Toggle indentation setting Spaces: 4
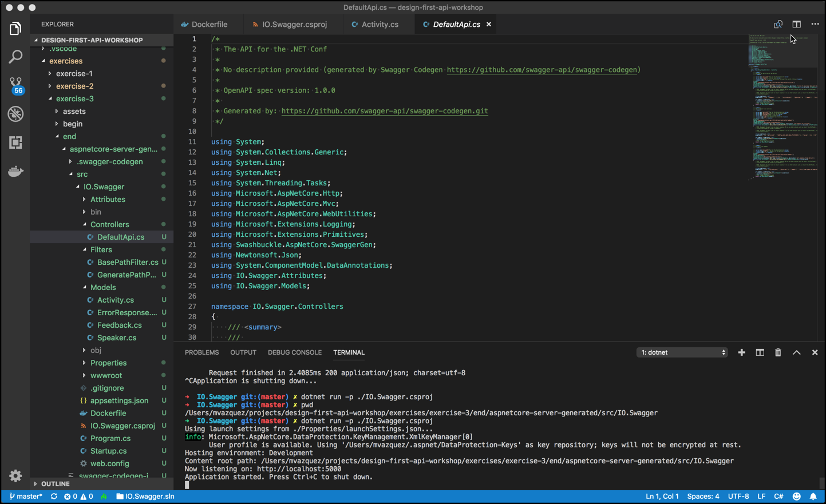Screen dimensions: 826x504 (x=703, y=496)
